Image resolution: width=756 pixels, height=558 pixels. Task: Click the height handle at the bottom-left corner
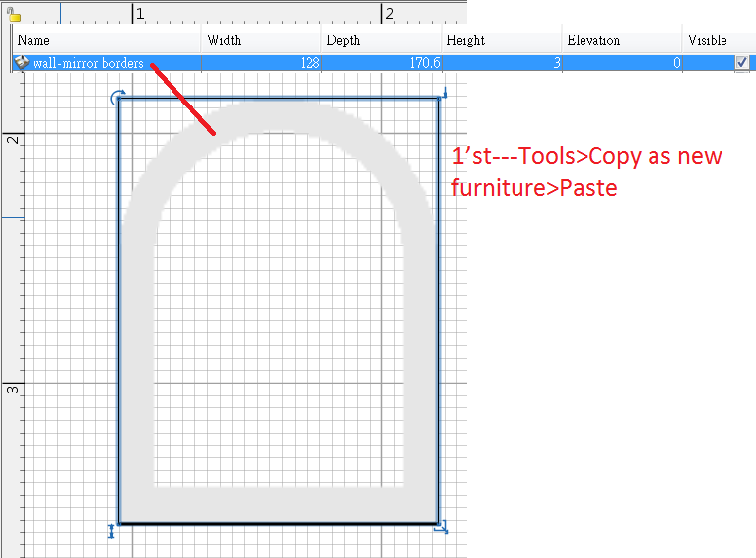tap(111, 531)
